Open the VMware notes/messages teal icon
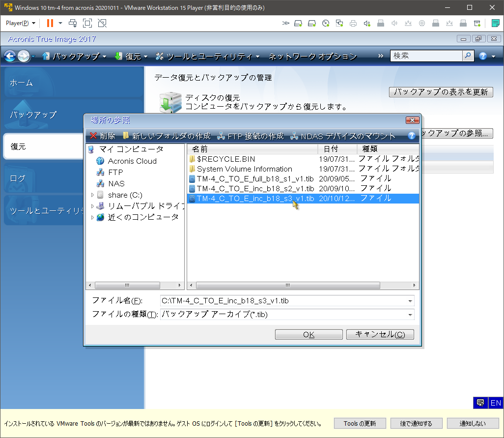This screenshot has height=438, width=504. click(495, 23)
